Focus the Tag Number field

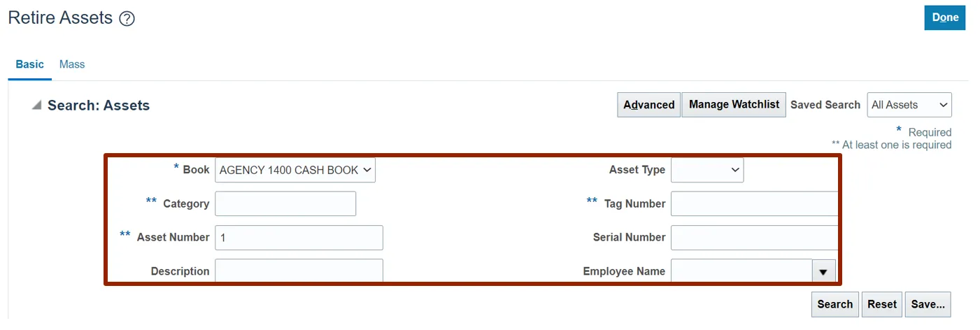point(754,203)
